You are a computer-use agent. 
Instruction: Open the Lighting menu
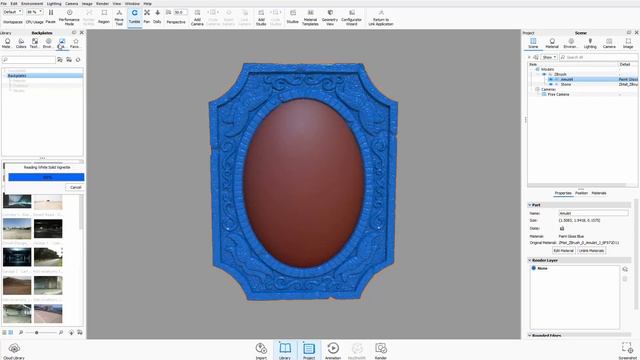tap(54, 3)
